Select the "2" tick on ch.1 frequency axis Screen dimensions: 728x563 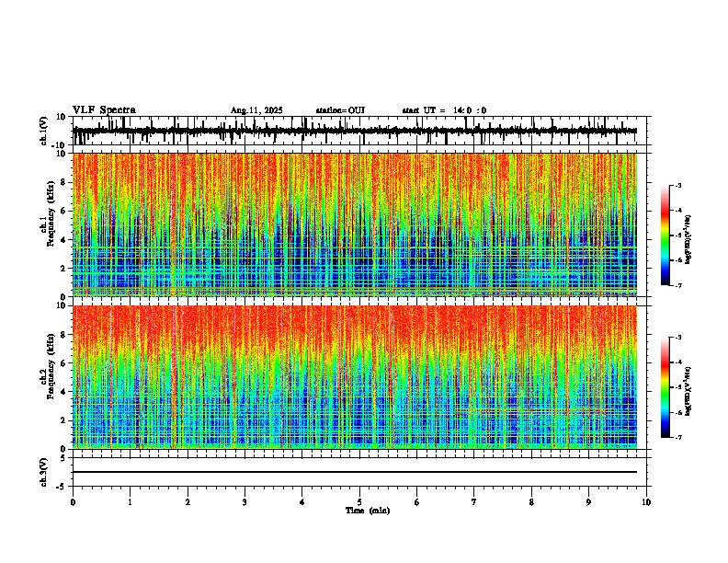pyautogui.click(x=63, y=268)
